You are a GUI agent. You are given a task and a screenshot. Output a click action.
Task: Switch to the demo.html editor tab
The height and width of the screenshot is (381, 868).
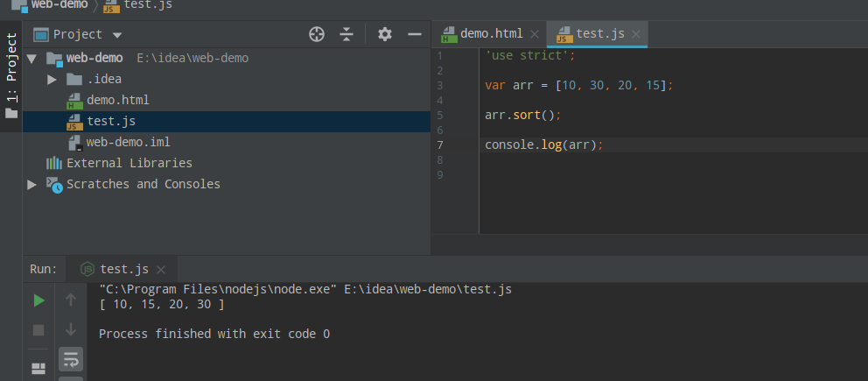tap(491, 34)
